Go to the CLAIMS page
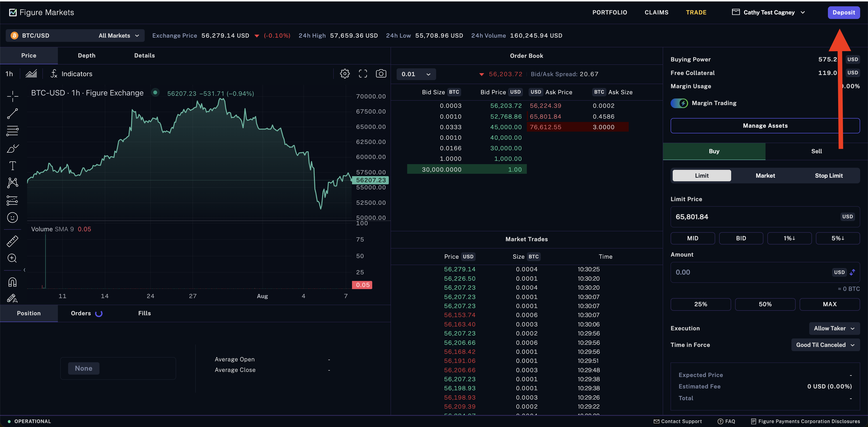Screen dimensions: 868x427 [656, 12]
